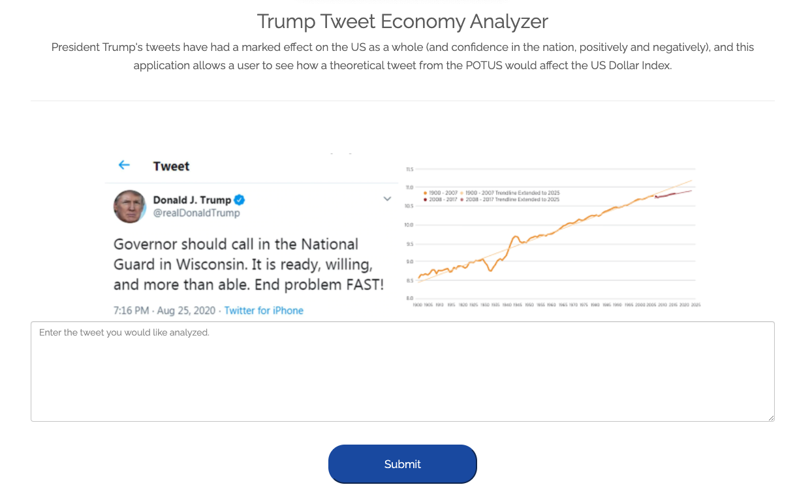Image resolution: width=812 pixels, height=504 pixels.
Task: Click the blue verified checkmark badge
Action: click(240, 200)
